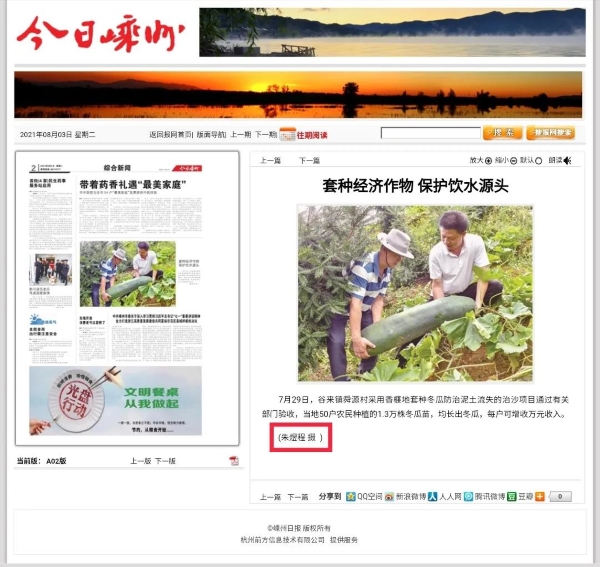Download the page PDF icon
The width and height of the screenshot is (600, 567).
pos(234,461)
